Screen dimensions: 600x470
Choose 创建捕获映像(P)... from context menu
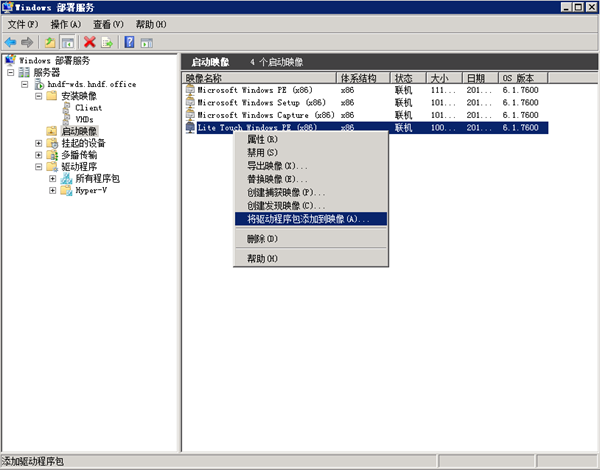[311, 192]
